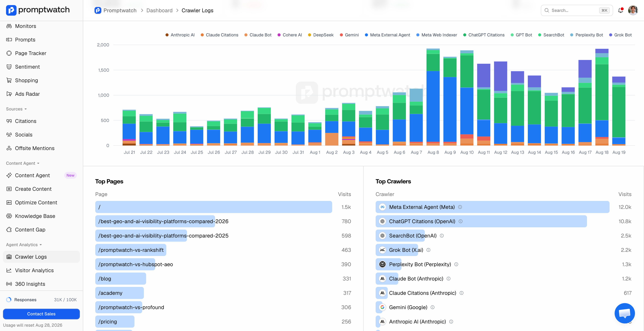The width and height of the screenshot is (644, 331).
Task: Click the New badge beside Content Agent
Action: pos(70,175)
